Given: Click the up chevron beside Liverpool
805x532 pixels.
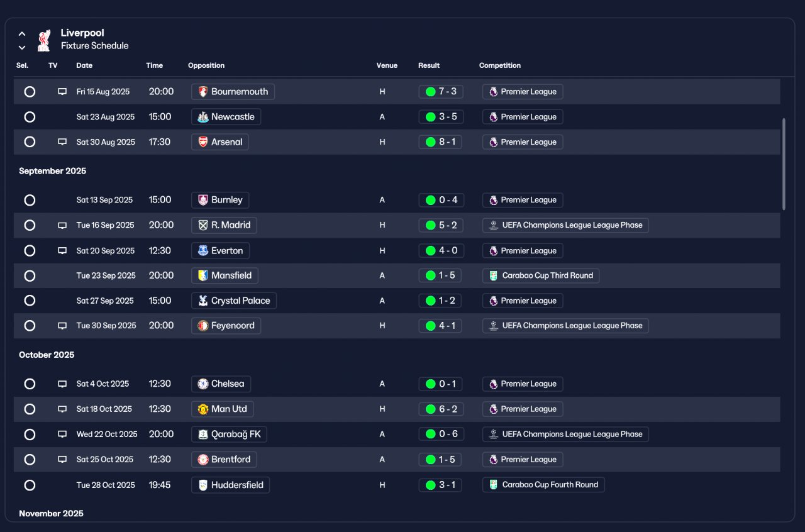Looking at the screenshot, I should click(x=22, y=34).
